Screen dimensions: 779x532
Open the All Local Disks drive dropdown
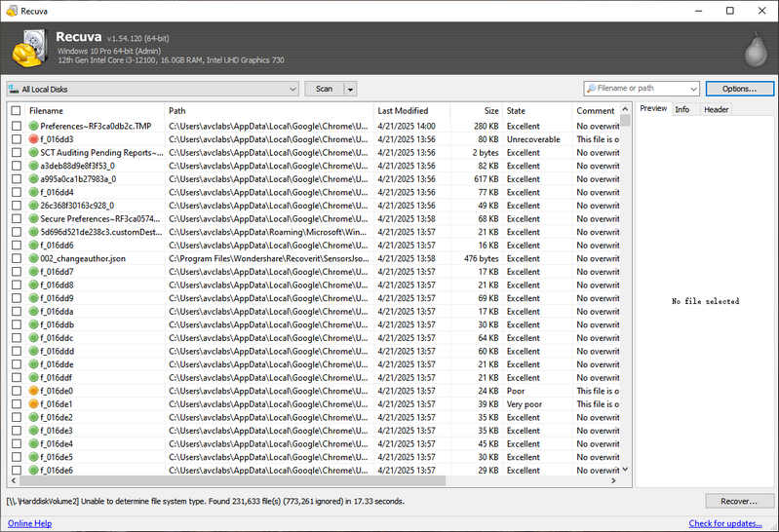(x=292, y=89)
